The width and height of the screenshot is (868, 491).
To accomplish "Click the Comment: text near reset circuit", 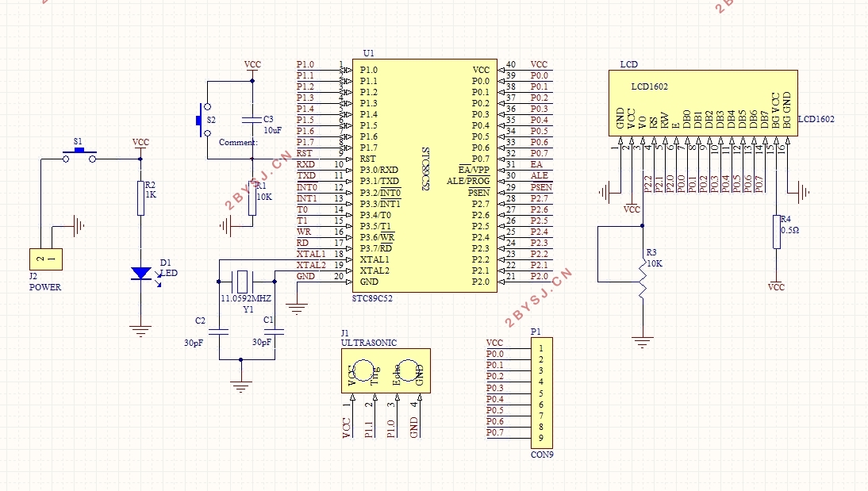I will [238, 142].
